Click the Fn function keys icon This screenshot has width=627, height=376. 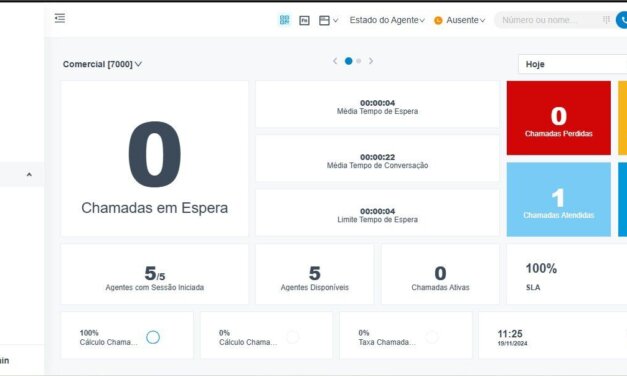click(x=304, y=20)
